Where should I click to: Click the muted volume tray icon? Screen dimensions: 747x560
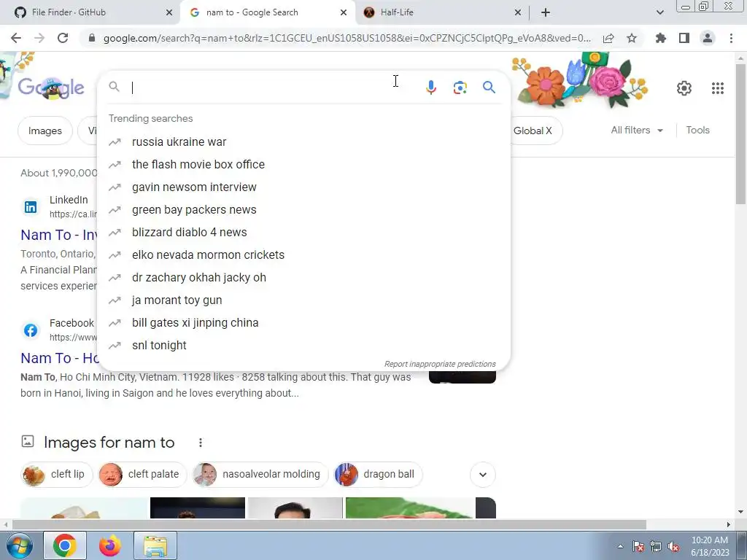click(x=673, y=547)
